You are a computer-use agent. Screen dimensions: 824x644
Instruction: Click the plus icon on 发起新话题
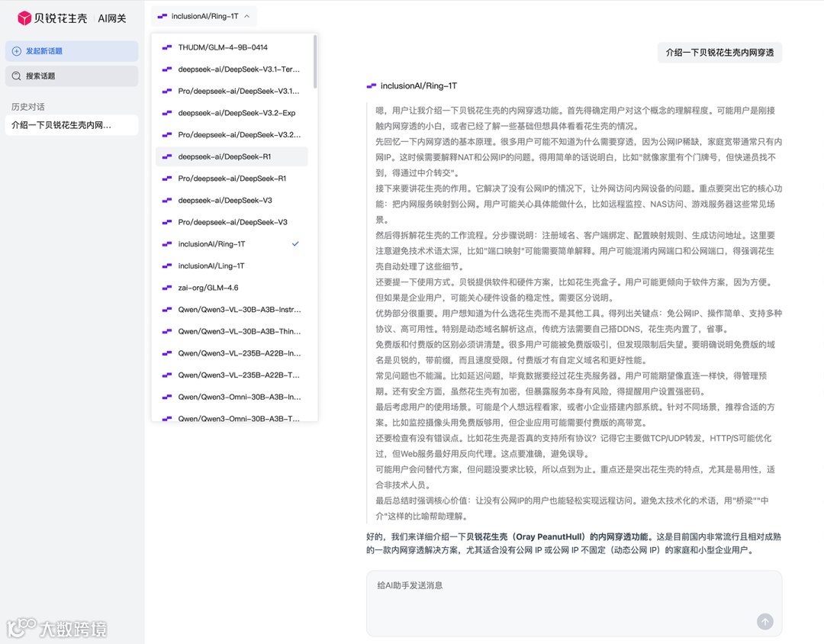tap(17, 51)
